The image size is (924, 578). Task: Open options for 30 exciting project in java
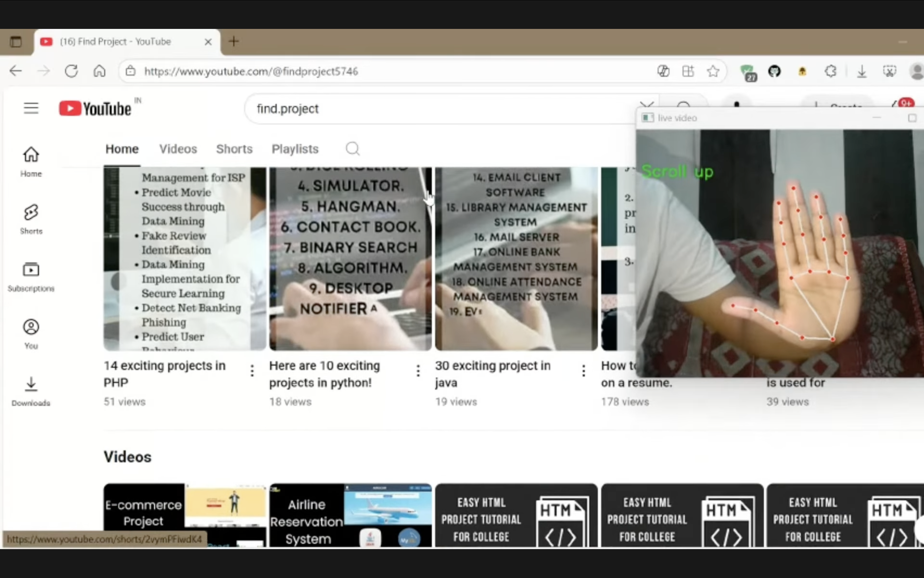coord(583,371)
